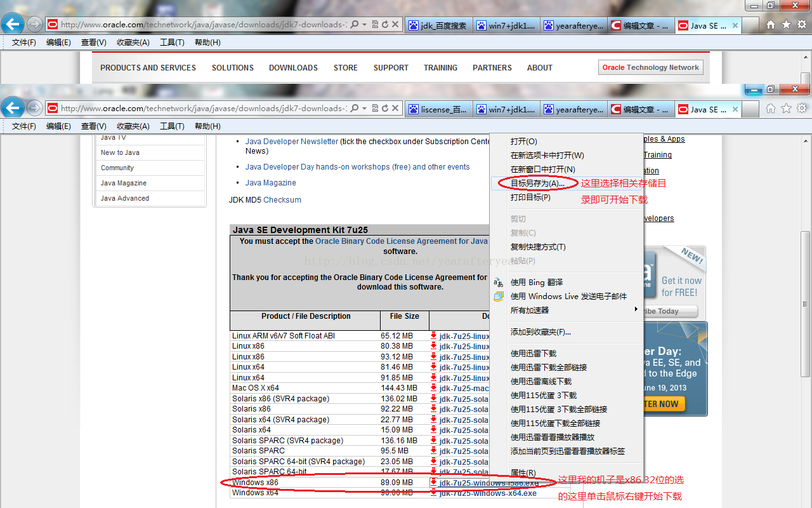Click the download arrow icon in Mac OS X x64 row
Screen dimensions: 812x508
434,388
